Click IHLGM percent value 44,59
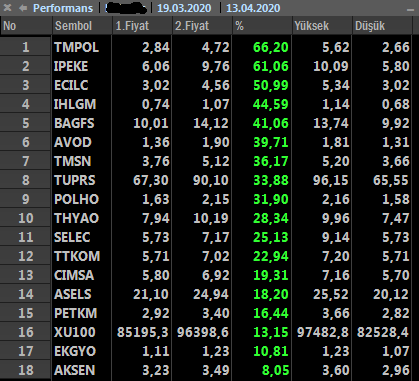Screen dimensions: 419x381 pos(271,104)
